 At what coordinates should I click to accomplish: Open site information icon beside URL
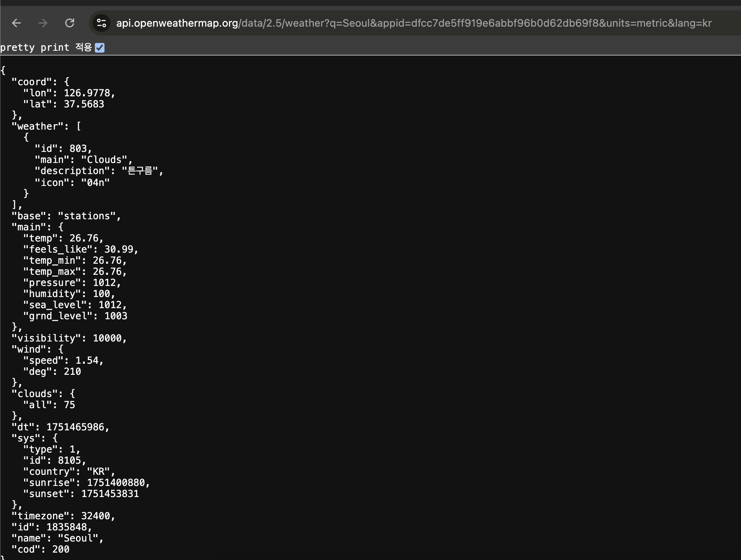point(102,23)
